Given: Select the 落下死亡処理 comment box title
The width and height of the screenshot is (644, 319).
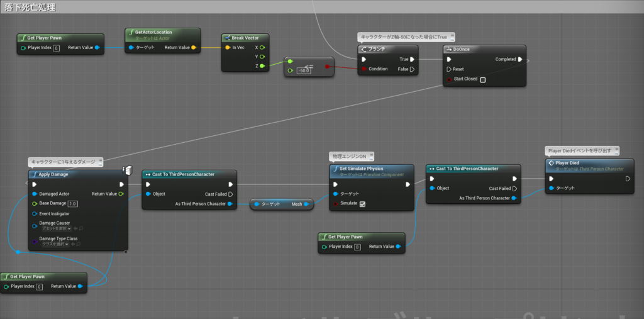Looking at the screenshot, I should point(29,7).
